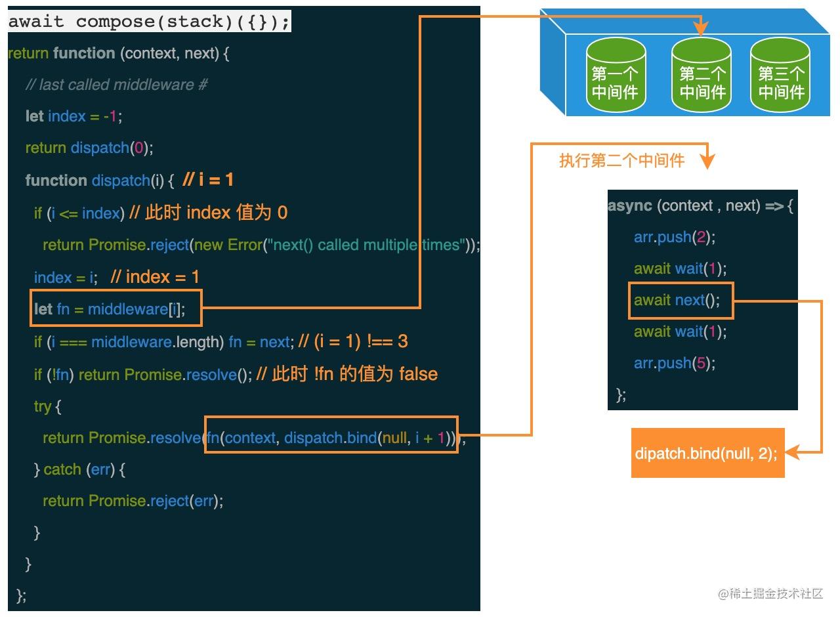Image resolution: width=840 pixels, height=617 pixels.
Task: Click the 第二个中间件 cylinder
Action: [702, 74]
